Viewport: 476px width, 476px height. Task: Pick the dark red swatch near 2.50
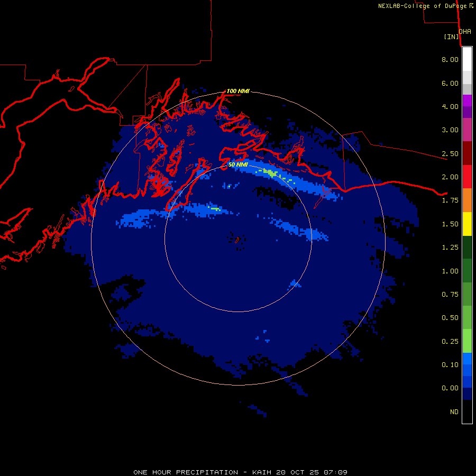click(x=467, y=153)
